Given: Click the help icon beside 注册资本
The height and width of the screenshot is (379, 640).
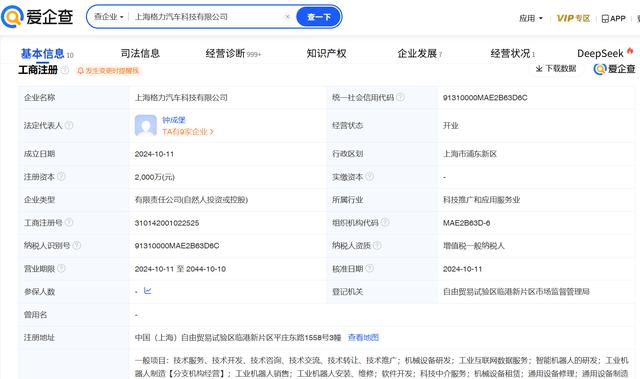Looking at the screenshot, I should click(61, 176).
